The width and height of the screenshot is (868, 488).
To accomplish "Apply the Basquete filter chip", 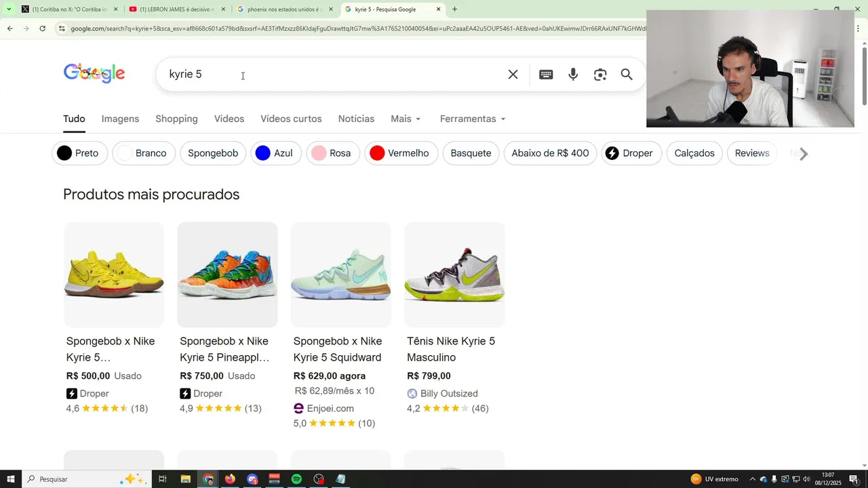I will (471, 153).
